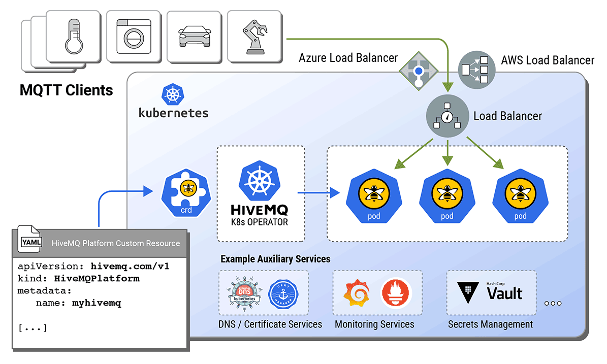Click the car MQTT client icon
The height and width of the screenshot is (364, 607).
(x=195, y=37)
